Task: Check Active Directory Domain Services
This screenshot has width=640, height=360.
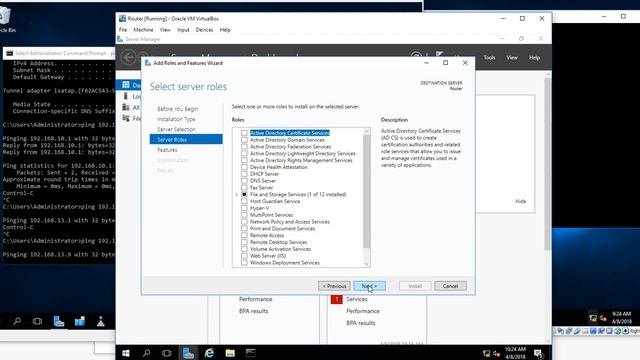Action: pos(244,140)
